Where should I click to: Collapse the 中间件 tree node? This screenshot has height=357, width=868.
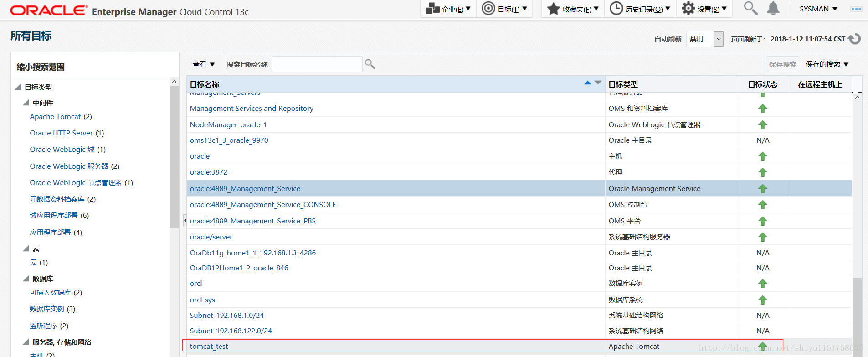26,103
